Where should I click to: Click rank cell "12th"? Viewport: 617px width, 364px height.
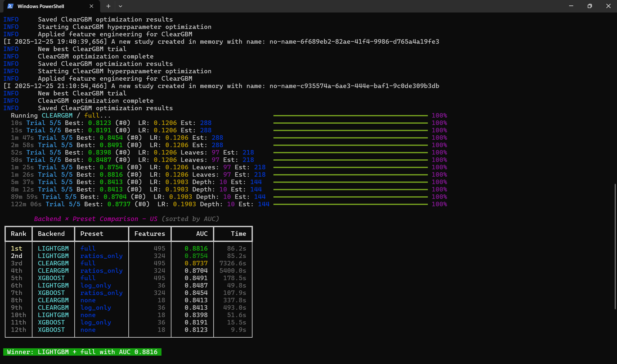point(19,330)
